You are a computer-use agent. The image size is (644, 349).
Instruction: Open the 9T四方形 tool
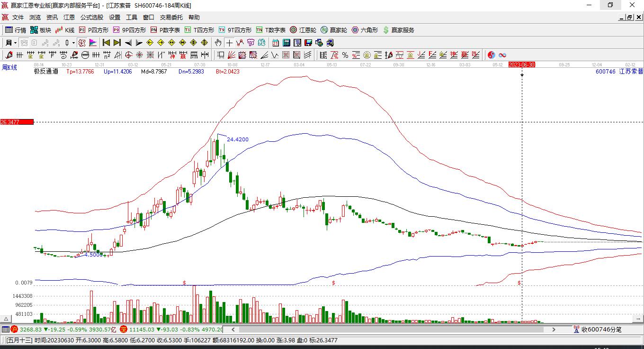click(235, 30)
